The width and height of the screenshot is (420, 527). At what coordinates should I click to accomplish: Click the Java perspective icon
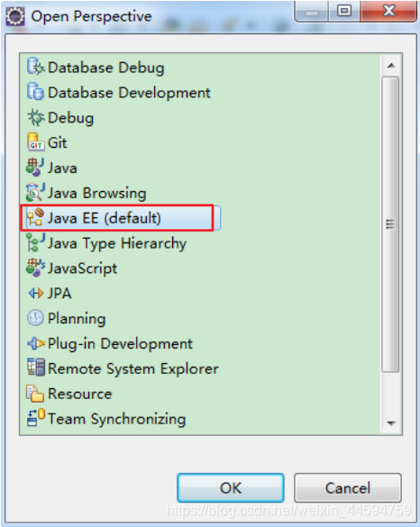coord(35,168)
